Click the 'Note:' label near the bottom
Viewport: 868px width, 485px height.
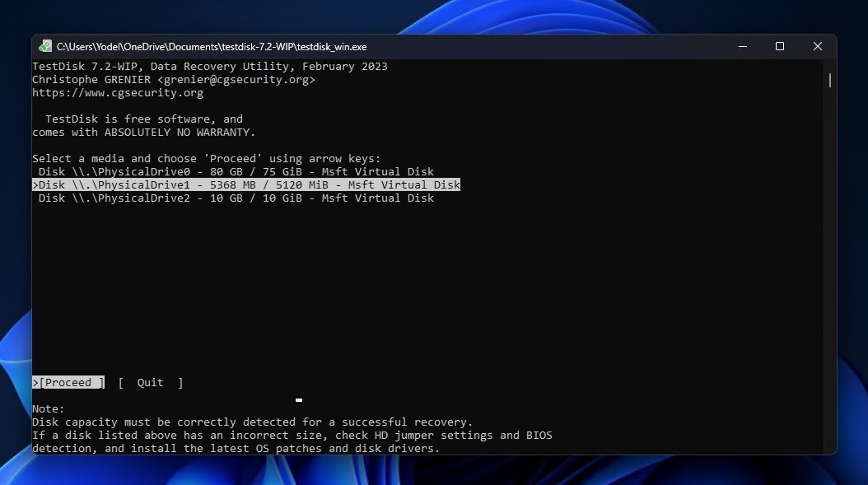click(x=48, y=408)
